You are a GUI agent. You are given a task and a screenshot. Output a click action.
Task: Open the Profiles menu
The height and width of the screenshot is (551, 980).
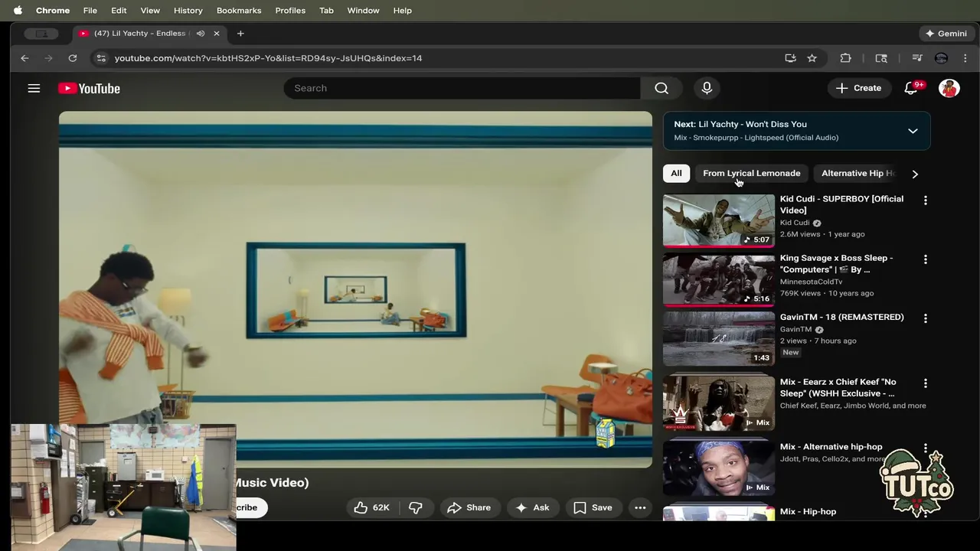pos(290,11)
